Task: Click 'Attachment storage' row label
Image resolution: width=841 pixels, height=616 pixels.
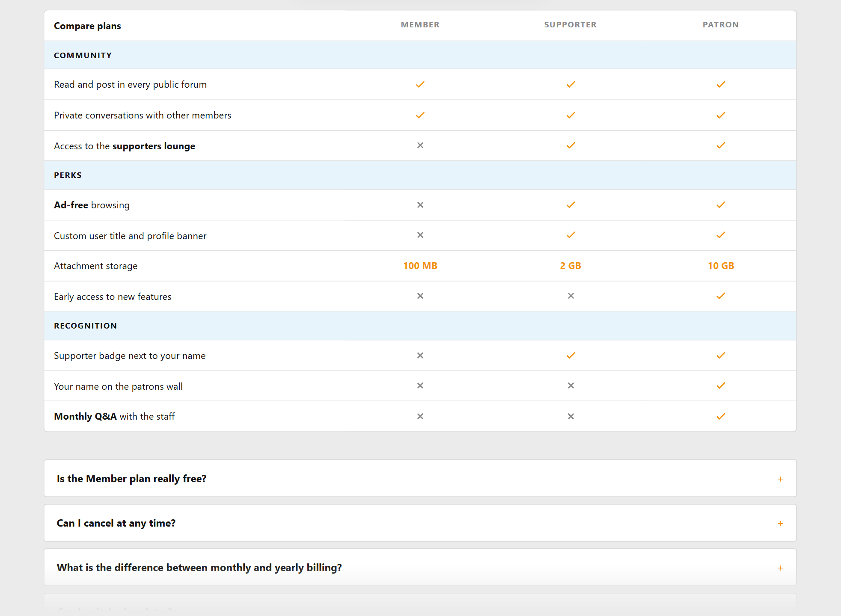Action: (95, 266)
